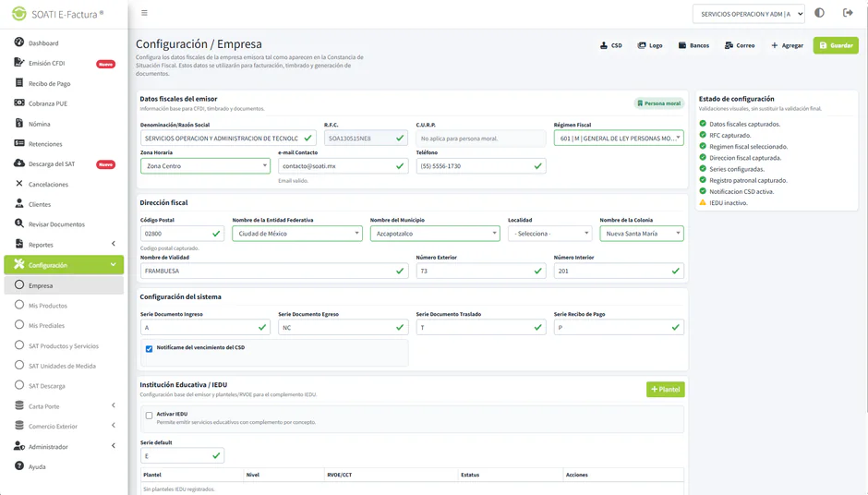Enable the Activar IEDU checkbox

[x=149, y=416]
